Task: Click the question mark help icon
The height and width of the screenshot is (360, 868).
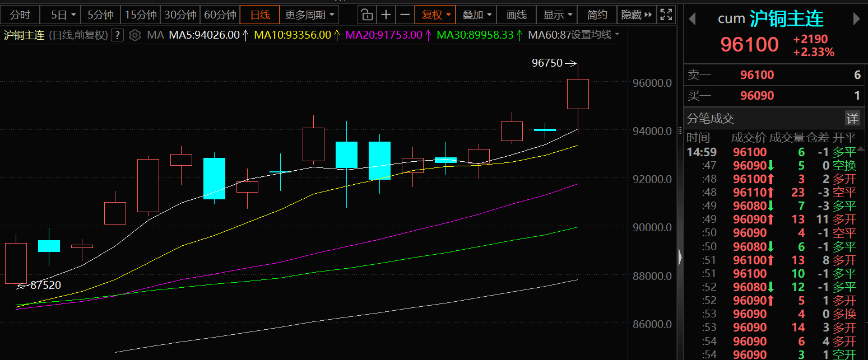Action: (117, 35)
